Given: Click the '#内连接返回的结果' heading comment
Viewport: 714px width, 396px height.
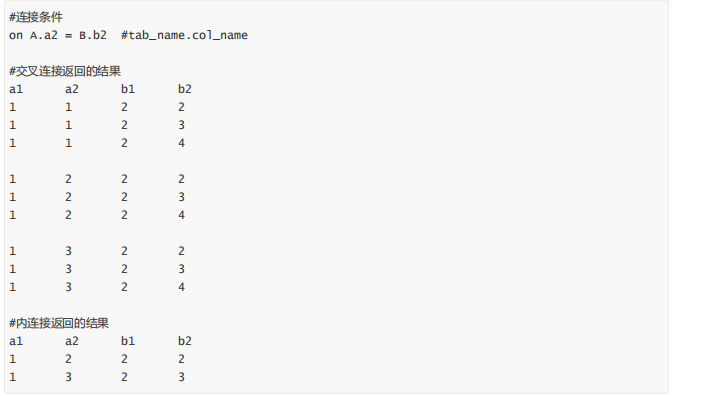Looking at the screenshot, I should (59, 324).
